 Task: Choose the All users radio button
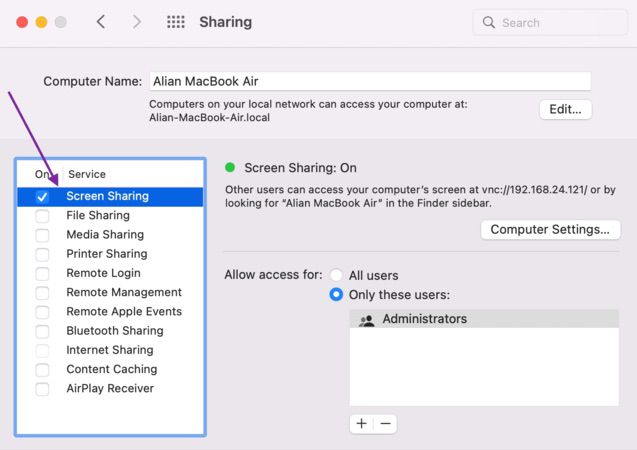[x=336, y=275]
